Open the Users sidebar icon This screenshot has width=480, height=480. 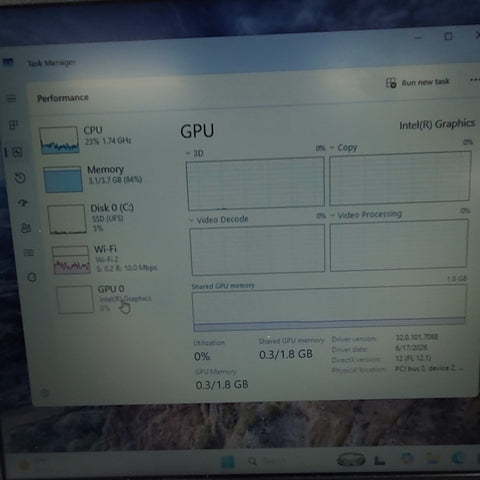click(26, 228)
